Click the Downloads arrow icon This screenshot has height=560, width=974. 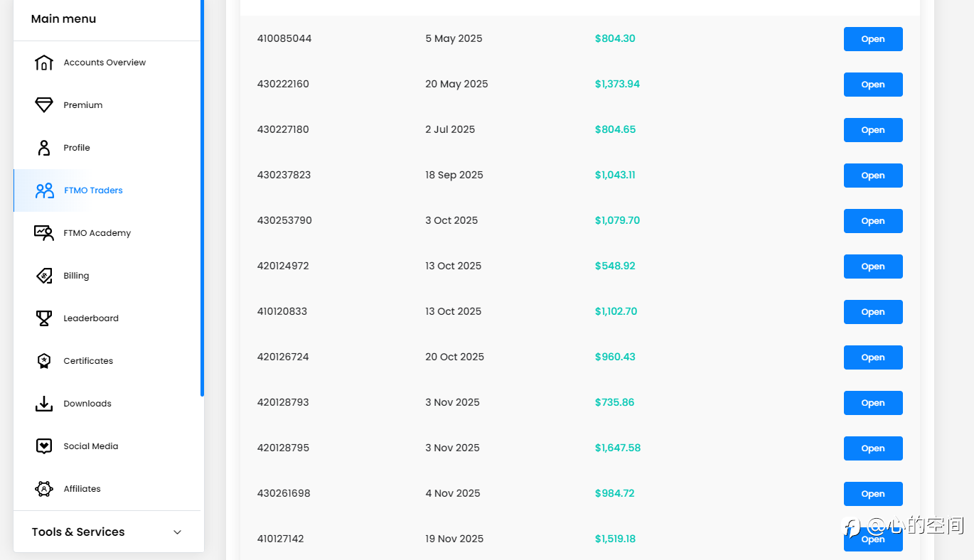click(44, 404)
